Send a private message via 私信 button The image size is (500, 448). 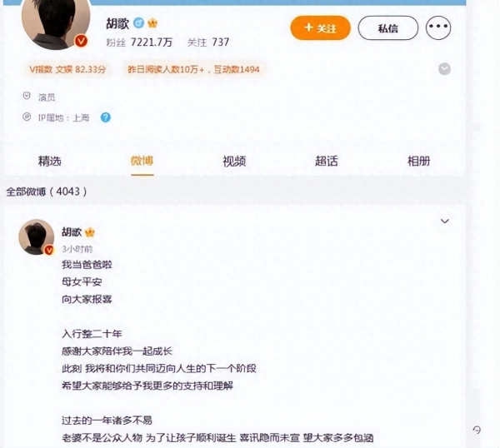[388, 28]
